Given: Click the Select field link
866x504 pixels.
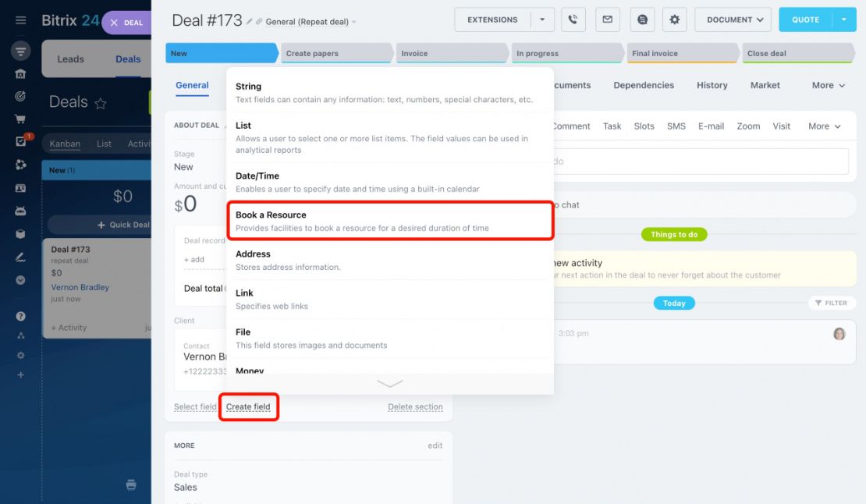Looking at the screenshot, I should click(x=195, y=406).
